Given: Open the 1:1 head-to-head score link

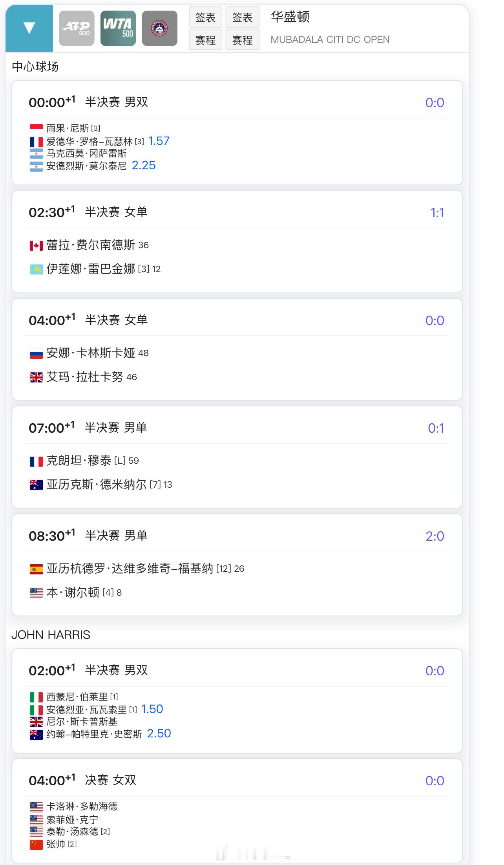Looking at the screenshot, I should (x=437, y=213).
